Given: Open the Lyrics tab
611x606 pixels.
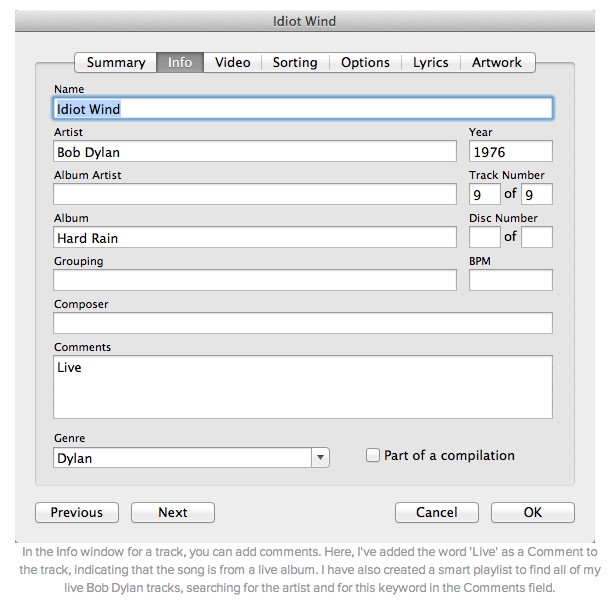Looking at the screenshot, I should point(431,62).
